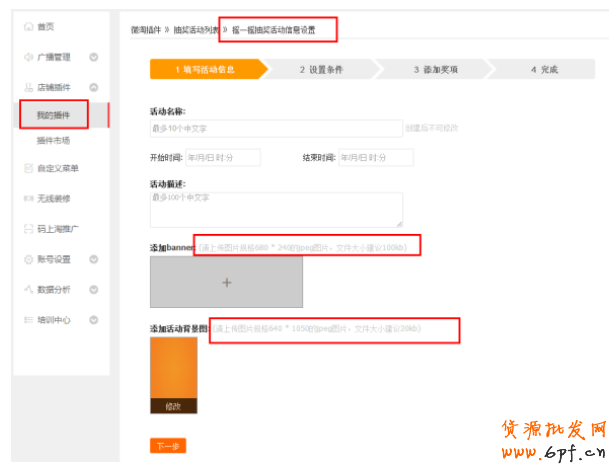Collapse the 店铺插件 menu chevron
This screenshot has height=474, width=616.
[x=93, y=87]
